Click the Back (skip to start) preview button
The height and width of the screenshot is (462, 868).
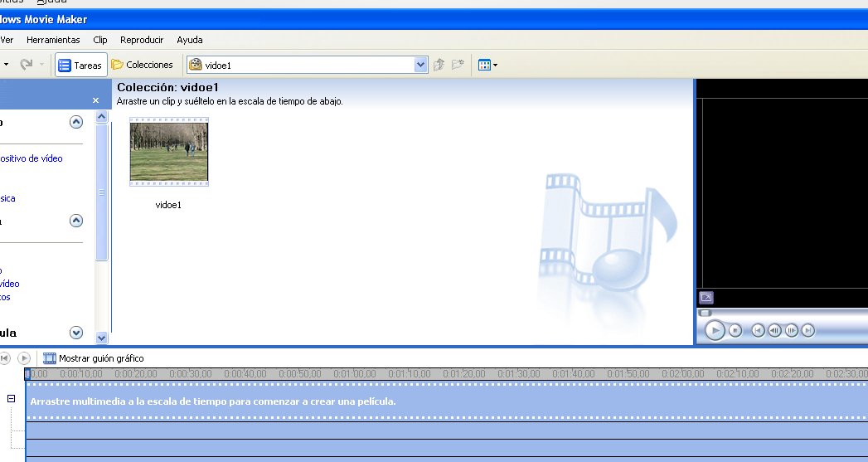click(x=758, y=331)
